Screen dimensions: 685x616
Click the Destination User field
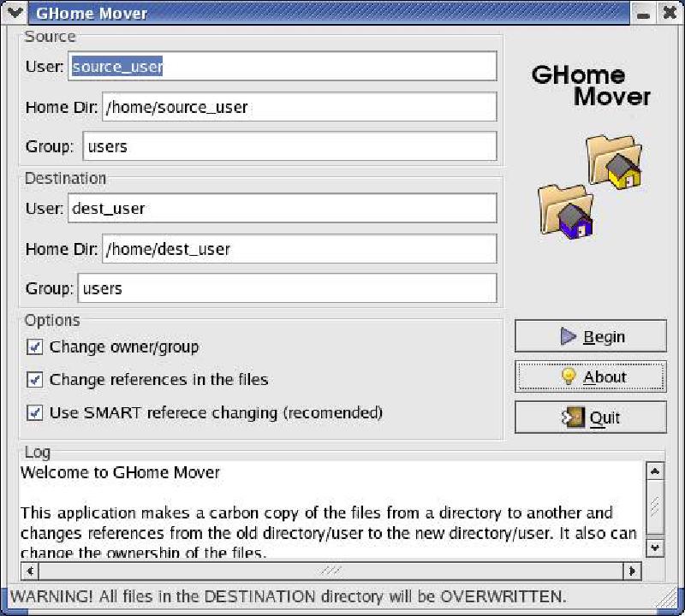click(x=283, y=208)
